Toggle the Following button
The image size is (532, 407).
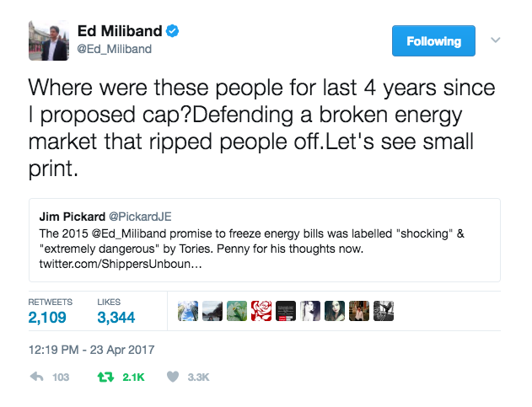coord(433,40)
